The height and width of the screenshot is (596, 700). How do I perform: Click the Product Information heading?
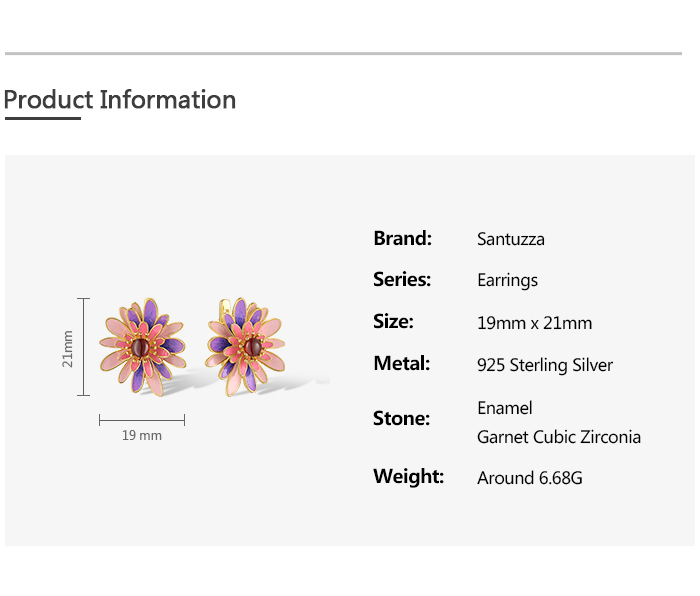(x=120, y=100)
